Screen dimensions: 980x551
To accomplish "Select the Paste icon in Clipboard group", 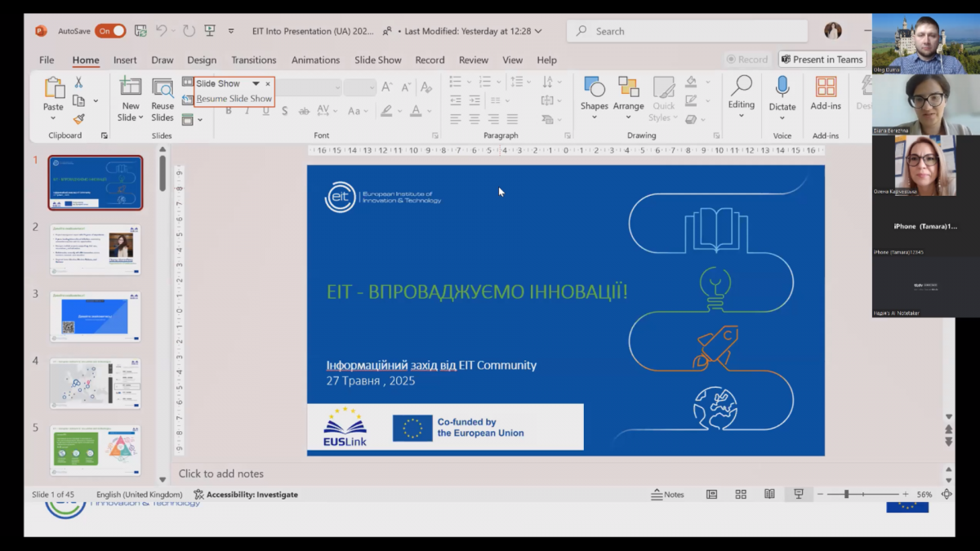I will [53, 92].
